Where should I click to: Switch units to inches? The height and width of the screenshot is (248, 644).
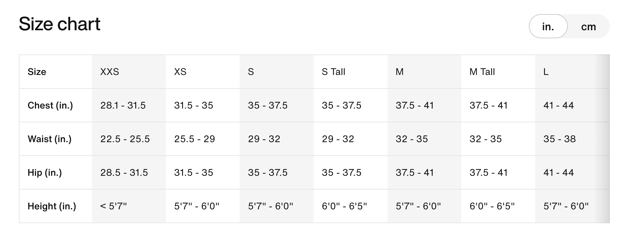pyautogui.click(x=548, y=27)
